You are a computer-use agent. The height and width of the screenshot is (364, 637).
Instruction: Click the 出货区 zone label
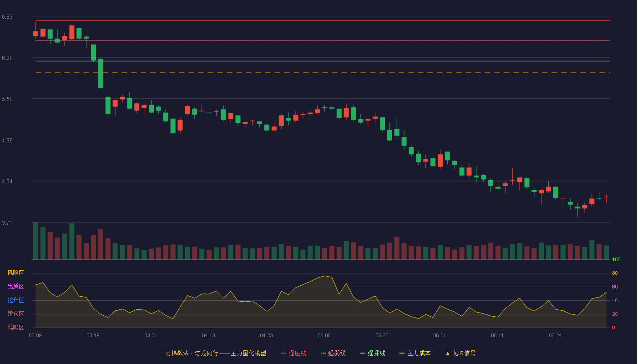15,287
